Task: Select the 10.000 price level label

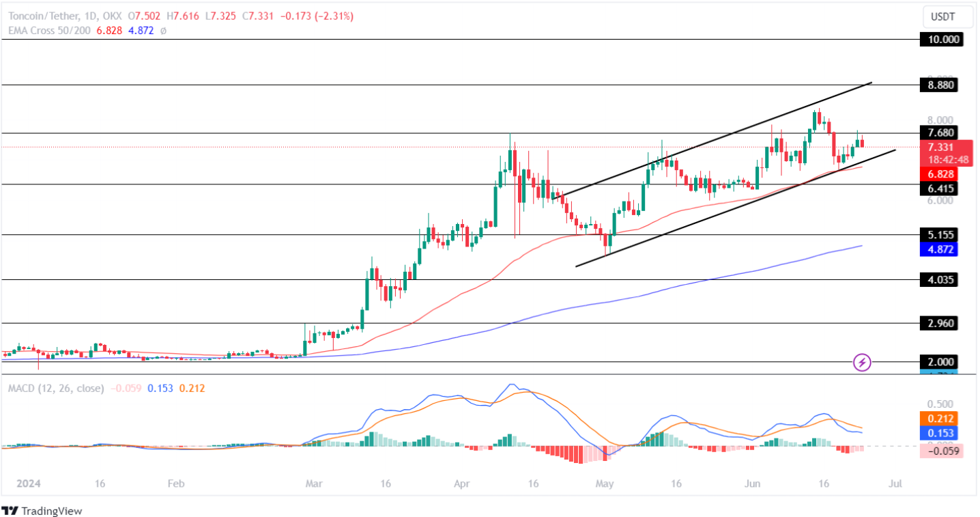Action: [941, 40]
